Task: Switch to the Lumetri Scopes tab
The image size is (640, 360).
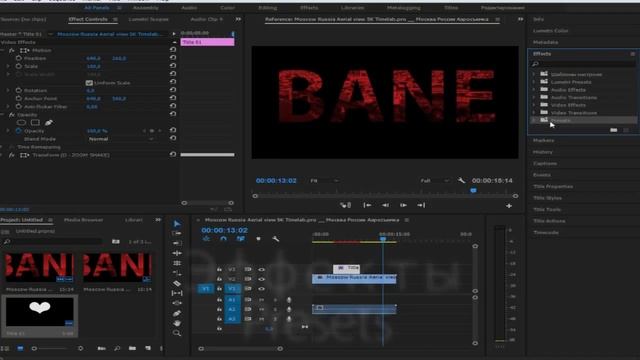Action: [x=148, y=19]
